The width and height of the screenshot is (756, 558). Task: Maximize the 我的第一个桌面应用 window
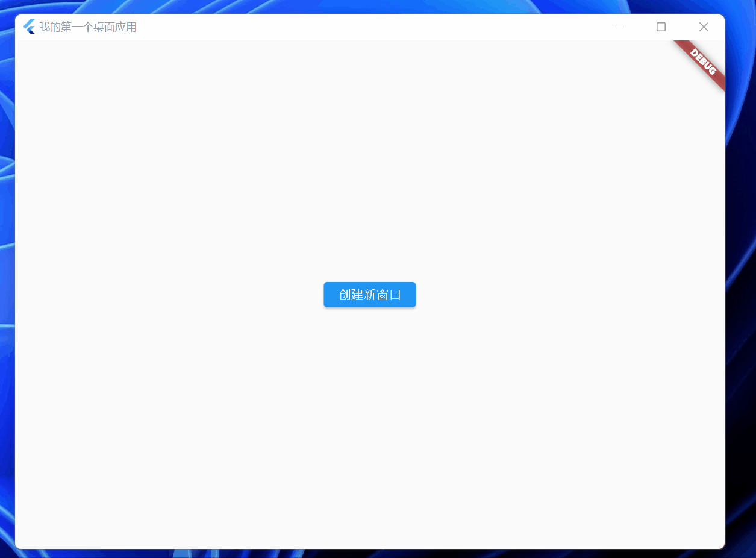(x=661, y=27)
